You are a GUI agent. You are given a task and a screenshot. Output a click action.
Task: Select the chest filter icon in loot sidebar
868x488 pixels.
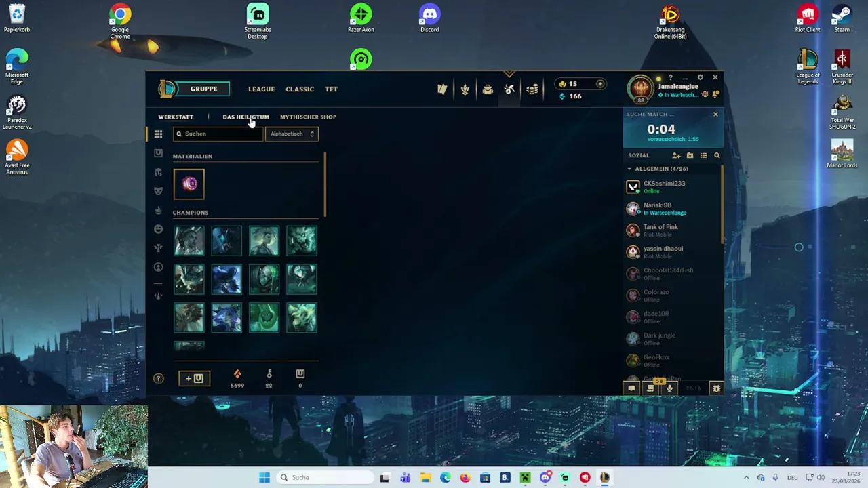coord(158,153)
